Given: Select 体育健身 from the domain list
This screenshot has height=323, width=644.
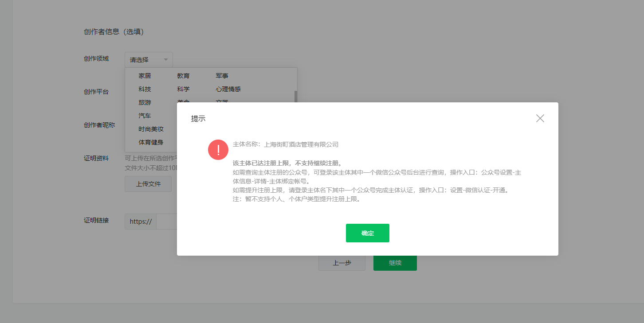Looking at the screenshot, I should point(151,142).
